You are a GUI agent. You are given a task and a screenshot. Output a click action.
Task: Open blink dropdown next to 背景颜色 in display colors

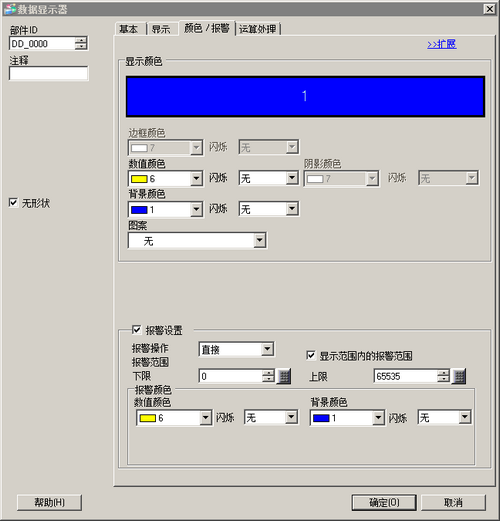tap(292, 209)
